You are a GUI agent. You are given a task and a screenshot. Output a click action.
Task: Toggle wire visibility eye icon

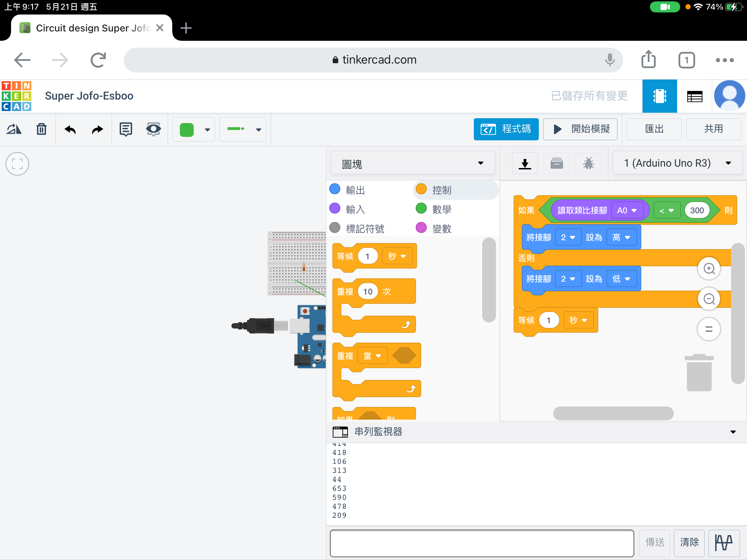click(153, 129)
